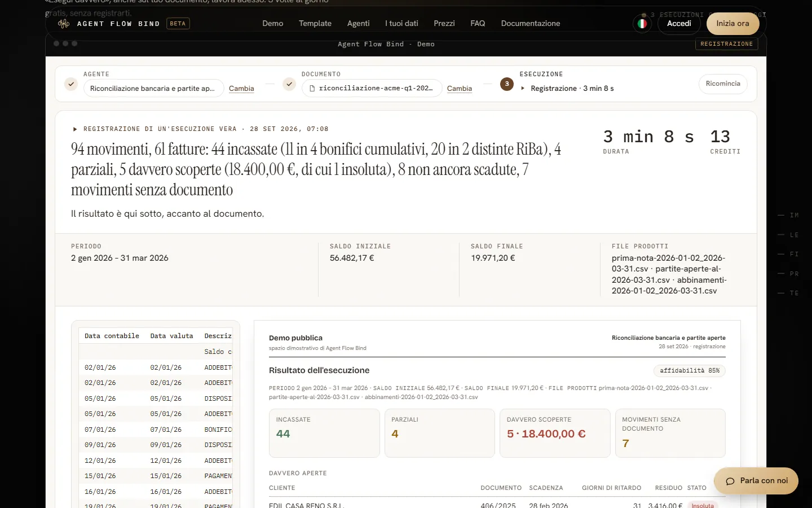The image size is (812, 508).
Task: Click the Inizia ora button
Action: (x=733, y=24)
